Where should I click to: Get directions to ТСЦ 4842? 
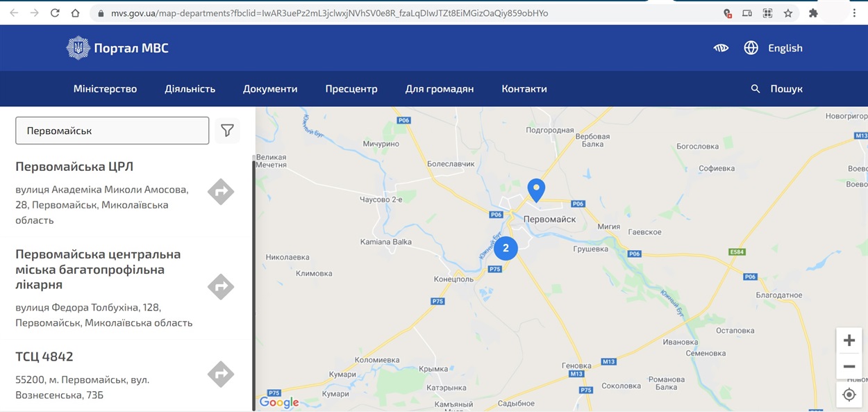point(221,374)
